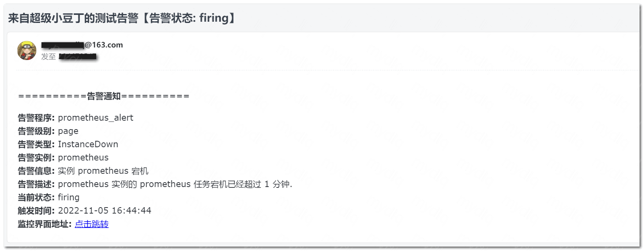
Task: Select the redacted recipient after 发至
Action: tap(78, 57)
